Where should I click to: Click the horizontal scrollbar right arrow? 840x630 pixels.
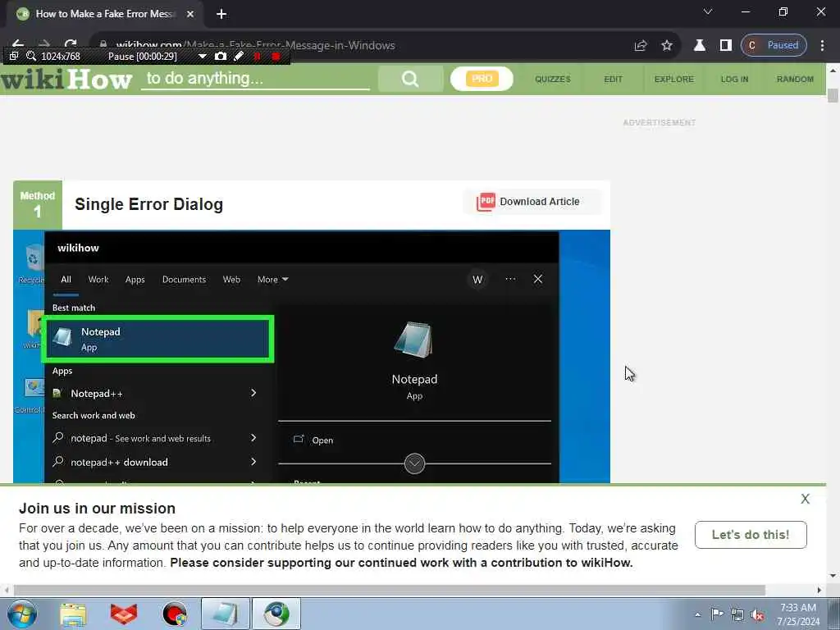pyautogui.click(x=819, y=590)
